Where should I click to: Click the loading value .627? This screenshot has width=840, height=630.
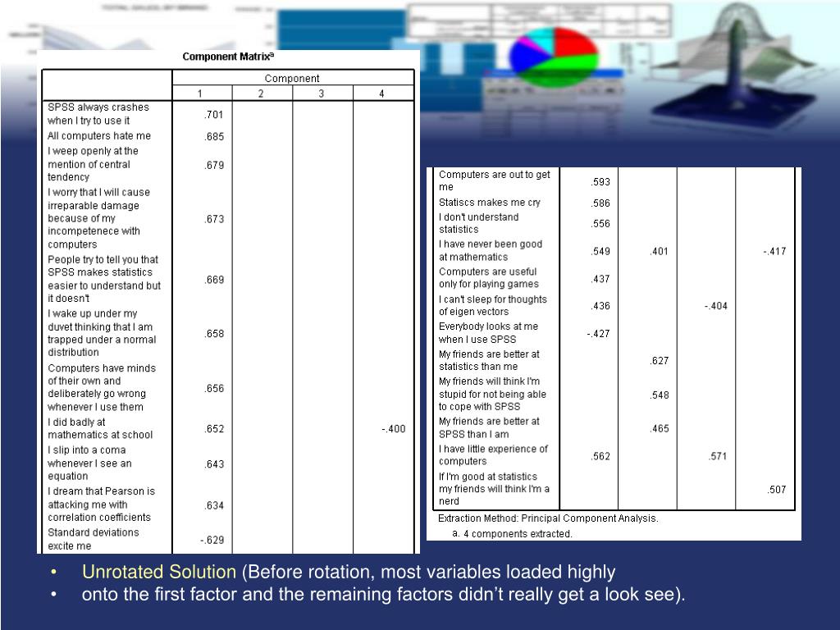(659, 361)
